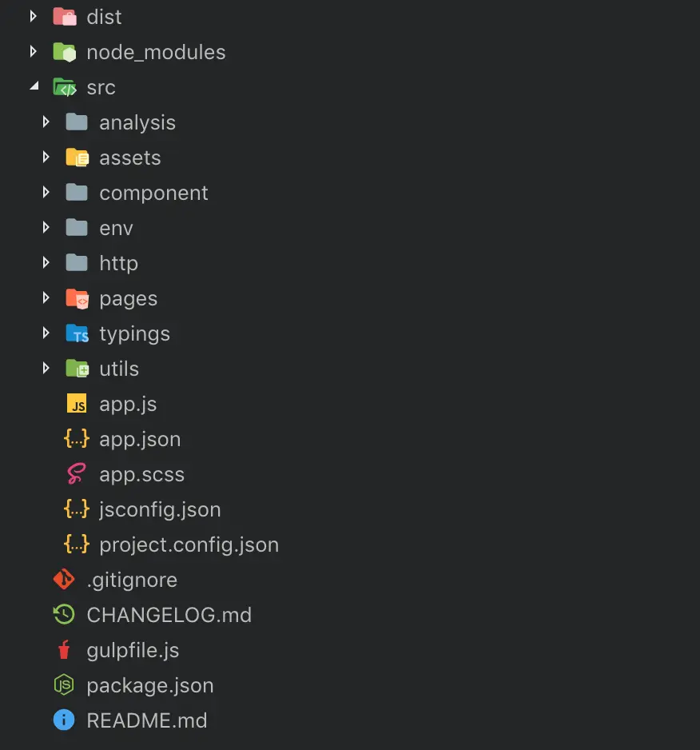
Task: Click the Sass icon next to app.scss
Action: pos(77,474)
